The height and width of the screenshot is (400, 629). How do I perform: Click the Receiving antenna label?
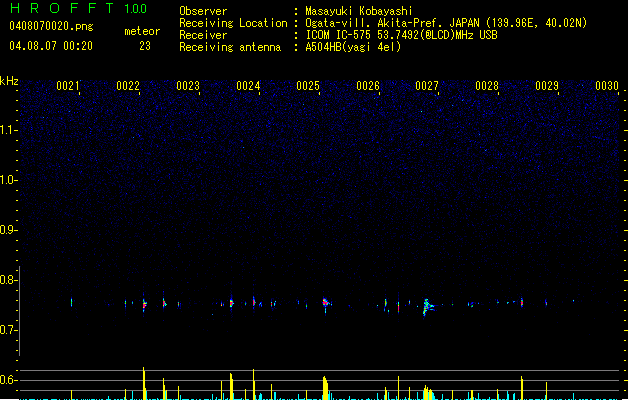tap(230, 47)
